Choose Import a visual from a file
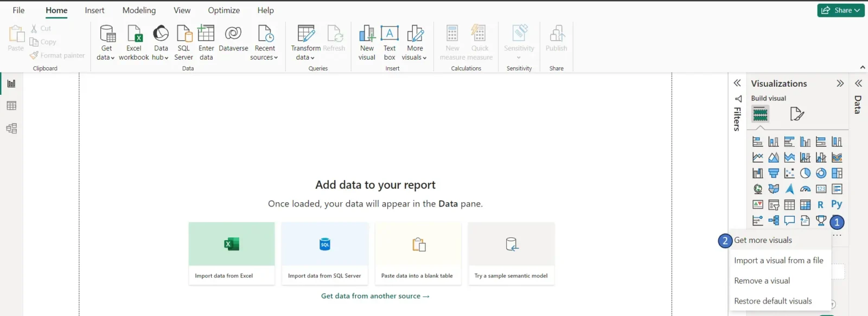Viewport: 868px width, 316px height. pos(780,261)
